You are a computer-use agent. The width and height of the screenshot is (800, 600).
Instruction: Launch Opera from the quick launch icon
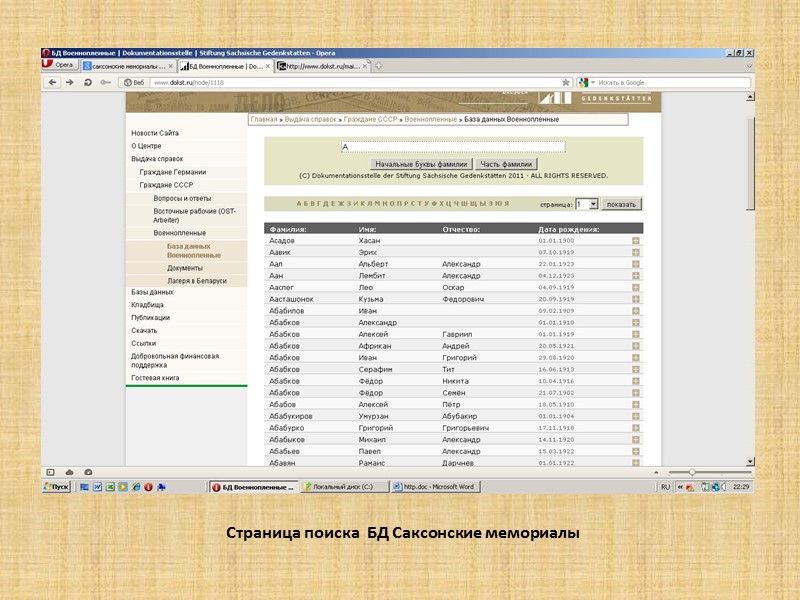point(148,487)
